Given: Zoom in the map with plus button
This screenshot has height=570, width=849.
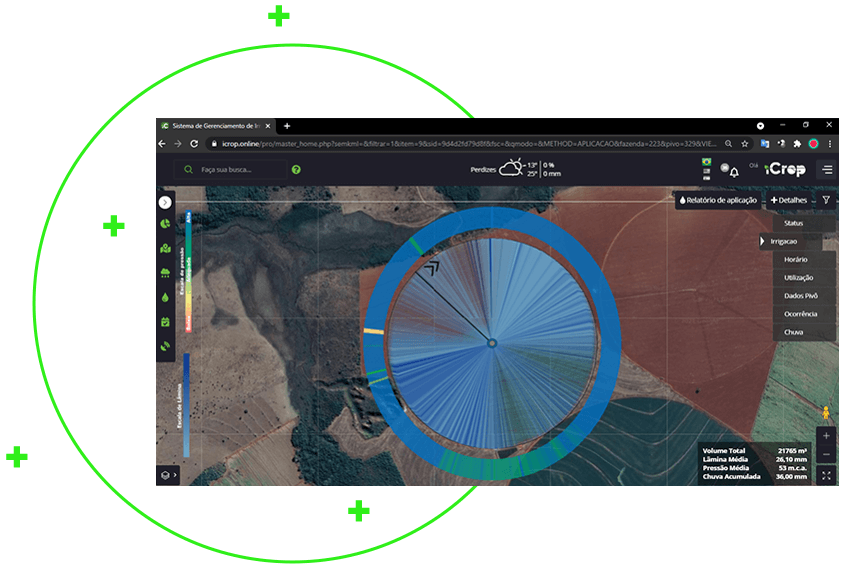Looking at the screenshot, I should (x=826, y=436).
